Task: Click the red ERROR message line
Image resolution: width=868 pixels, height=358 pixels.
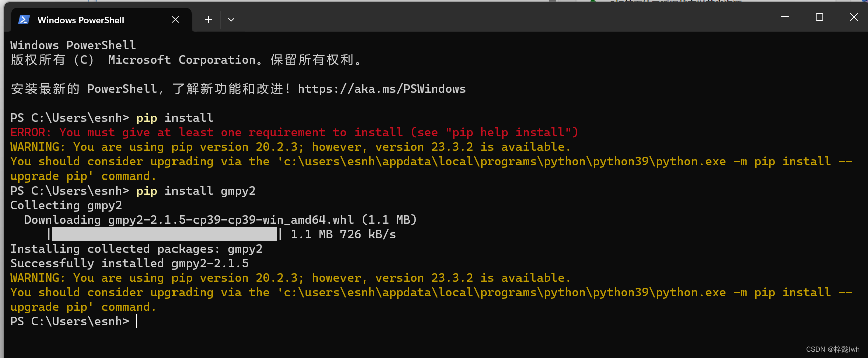Action: [x=294, y=132]
